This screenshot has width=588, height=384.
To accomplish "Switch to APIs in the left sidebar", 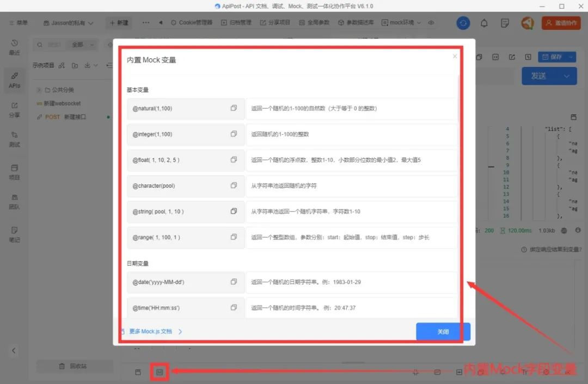I will (x=14, y=80).
